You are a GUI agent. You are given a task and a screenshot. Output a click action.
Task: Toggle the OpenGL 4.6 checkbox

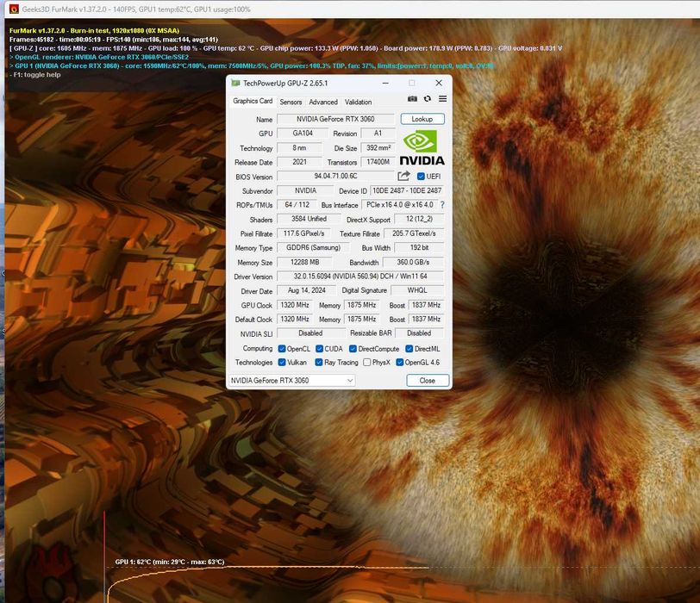(x=400, y=363)
